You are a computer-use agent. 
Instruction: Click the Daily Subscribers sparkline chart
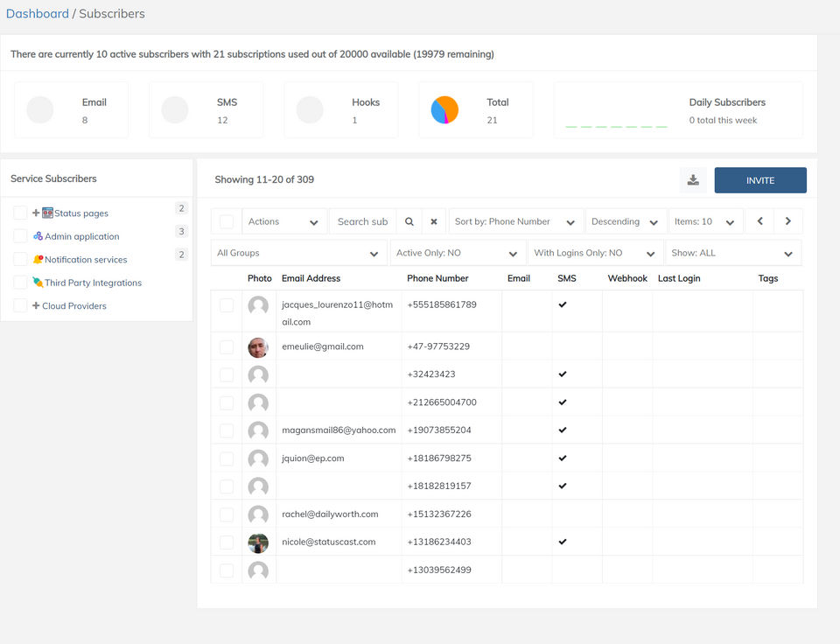tap(616, 127)
